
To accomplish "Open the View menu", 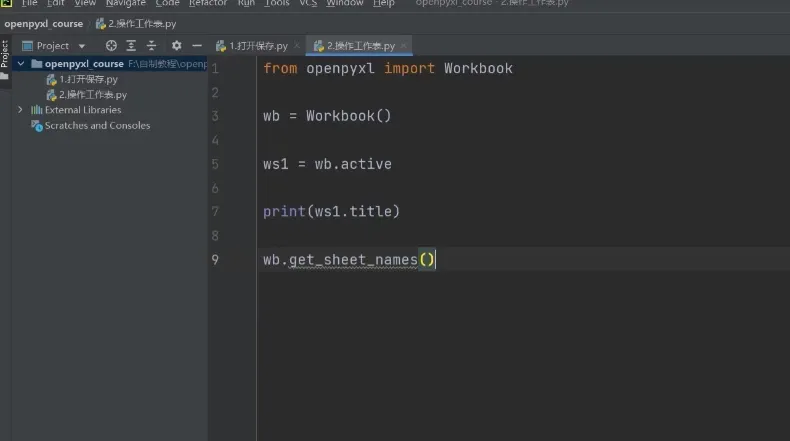I will tap(85, 3).
